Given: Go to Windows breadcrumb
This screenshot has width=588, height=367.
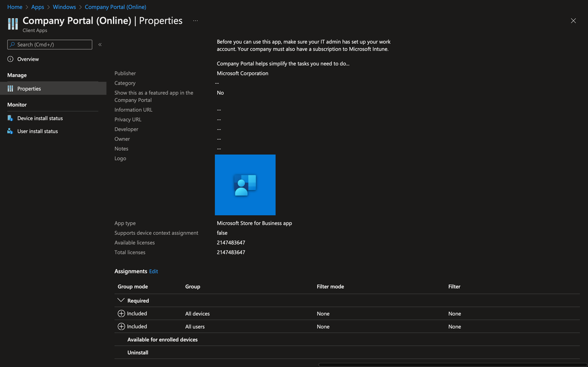Looking at the screenshot, I should [x=64, y=6].
